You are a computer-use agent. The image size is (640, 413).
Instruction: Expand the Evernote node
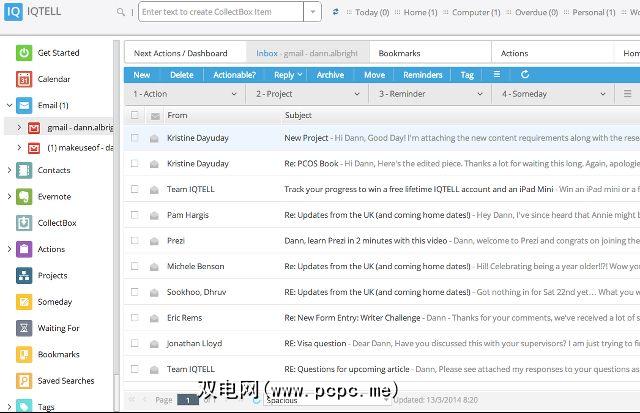coord(9,197)
